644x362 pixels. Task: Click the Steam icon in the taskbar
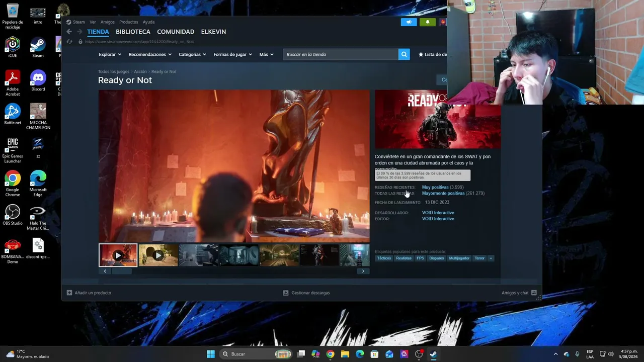[x=433, y=354]
